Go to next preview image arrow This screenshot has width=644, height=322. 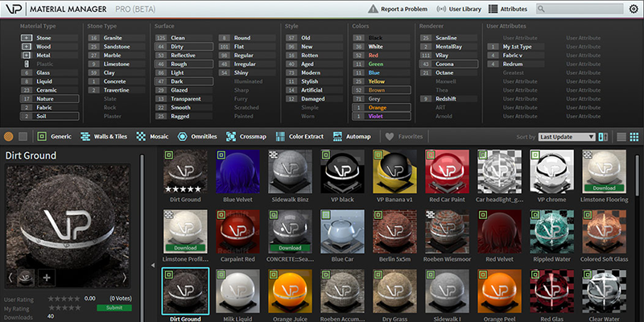point(125,278)
